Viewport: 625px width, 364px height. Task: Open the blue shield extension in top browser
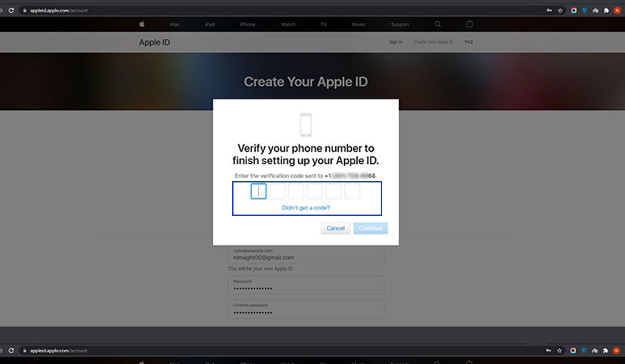tap(584, 11)
